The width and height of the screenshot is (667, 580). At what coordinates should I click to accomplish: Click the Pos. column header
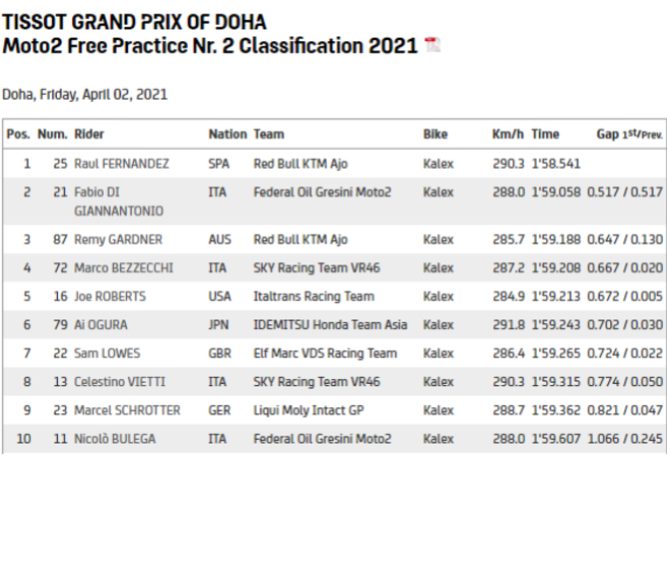tap(18, 134)
